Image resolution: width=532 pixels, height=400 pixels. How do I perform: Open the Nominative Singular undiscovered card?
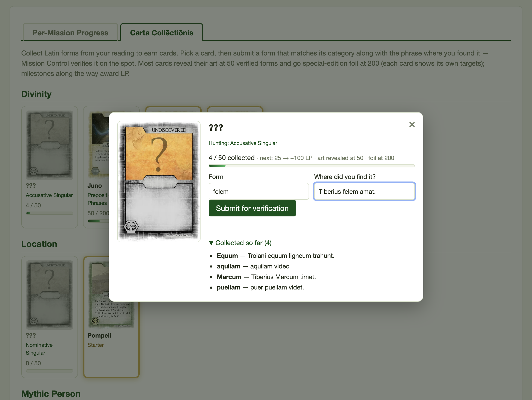tap(49, 317)
